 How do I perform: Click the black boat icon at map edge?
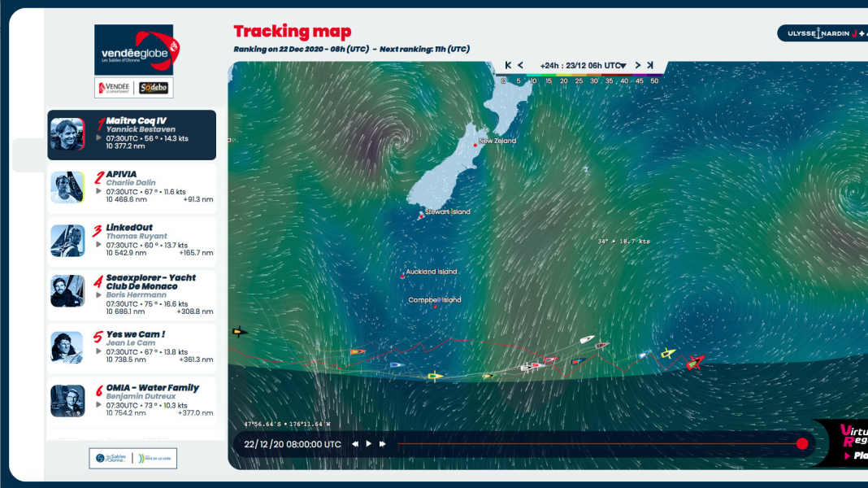tap(239, 333)
